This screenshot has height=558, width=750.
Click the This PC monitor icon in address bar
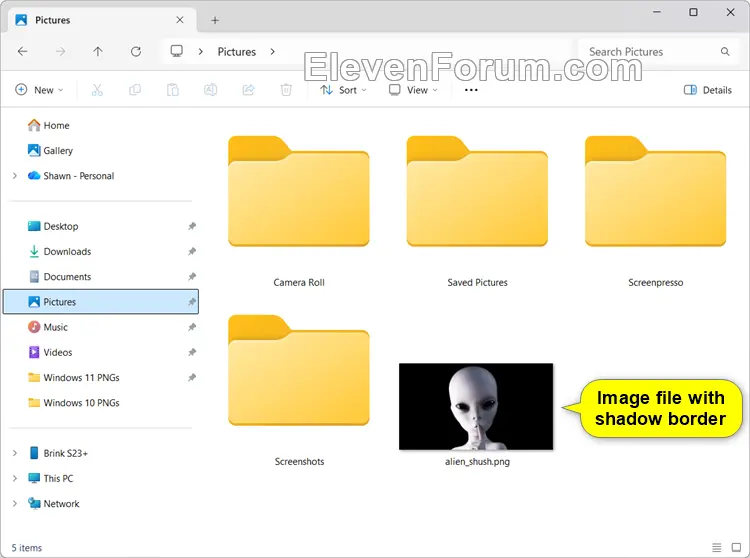coord(177,51)
